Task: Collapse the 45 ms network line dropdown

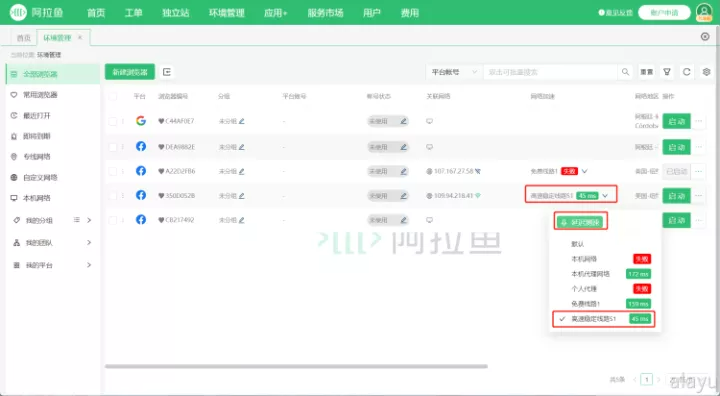Action: tap(605, 196)
